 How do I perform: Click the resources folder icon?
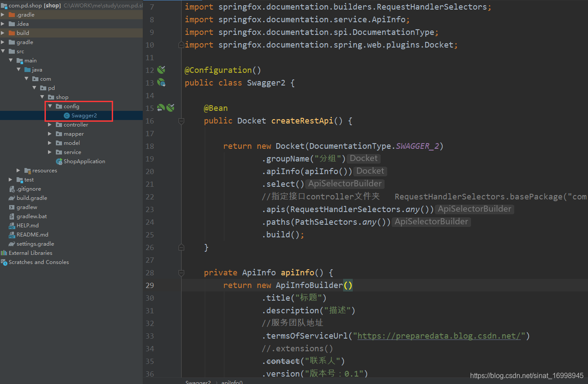[28, 171]
